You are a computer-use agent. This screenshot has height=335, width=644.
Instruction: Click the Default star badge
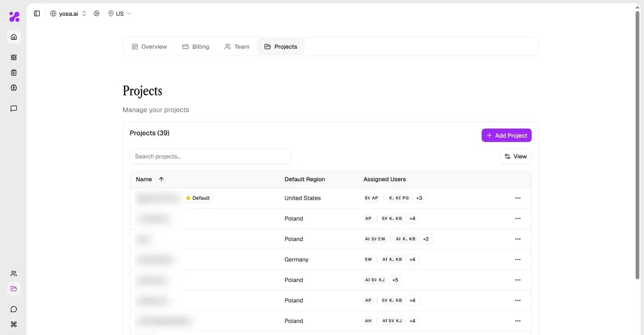click(x=198, y=198)
